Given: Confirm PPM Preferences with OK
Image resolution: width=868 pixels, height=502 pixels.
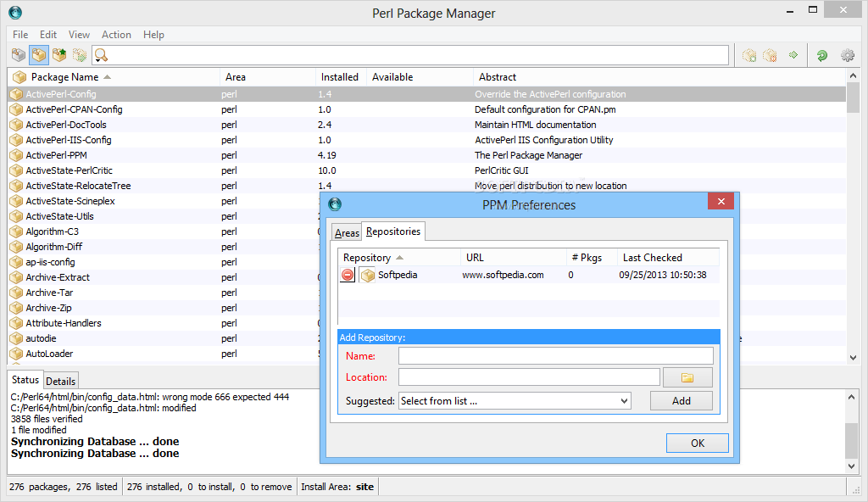Looking at the screenshot, I should click(x=698, y=443).
